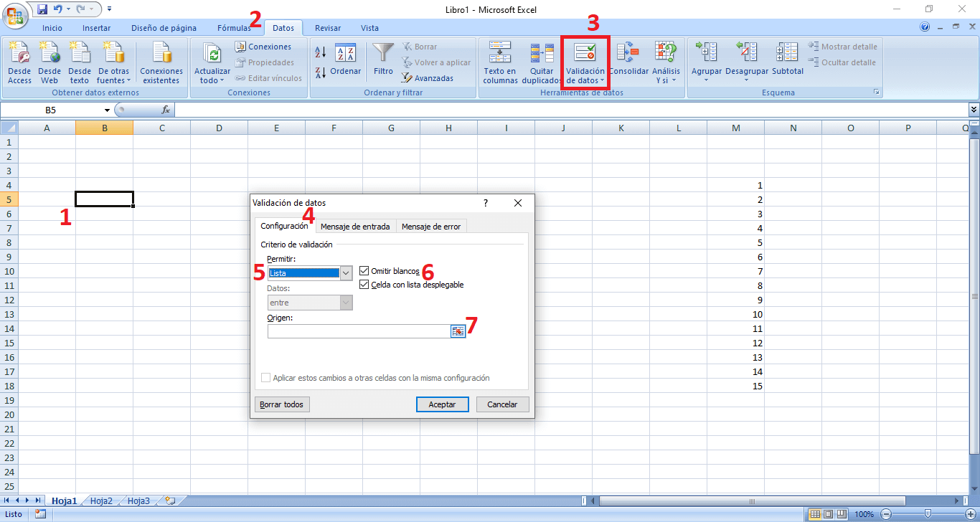Screen dimensions: 980x522
Task: Open the Diseño de página tab
Action: coord(164,28)
